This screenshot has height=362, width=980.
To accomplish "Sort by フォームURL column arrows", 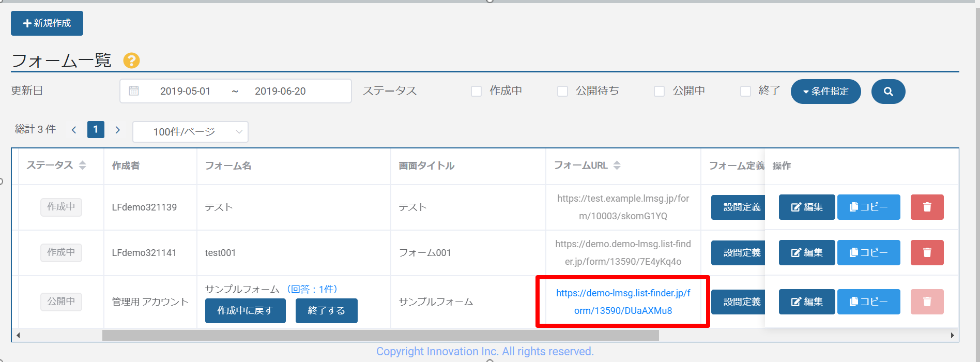I will tap(617, 165).
